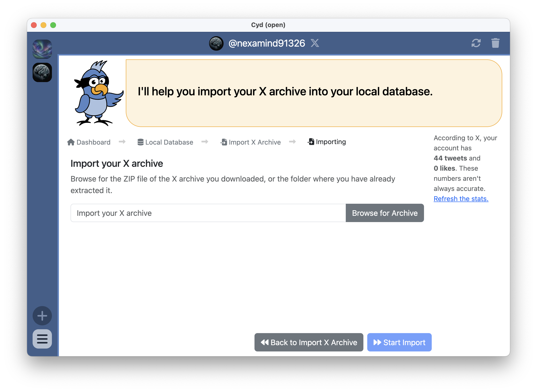Click the Local Database stack icon
Screen dimensions: 537x392
tap(140, 142)
